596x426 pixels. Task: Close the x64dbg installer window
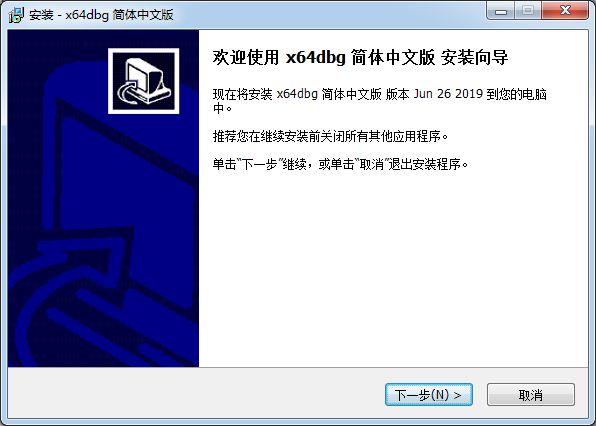pyautogui.click(x=565, y=10)
